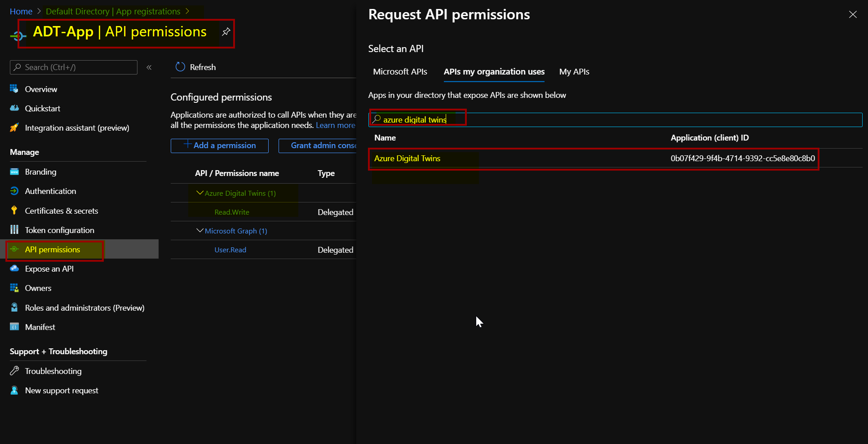Collapse the sidebar with the double-chevron icon

click(x=149, y=67)
